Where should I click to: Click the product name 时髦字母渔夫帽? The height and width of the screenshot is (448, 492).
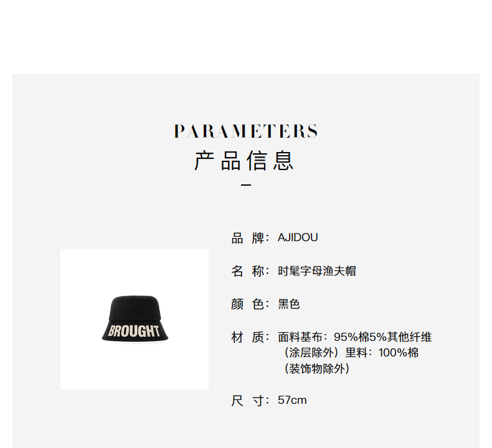click(316, 271)
